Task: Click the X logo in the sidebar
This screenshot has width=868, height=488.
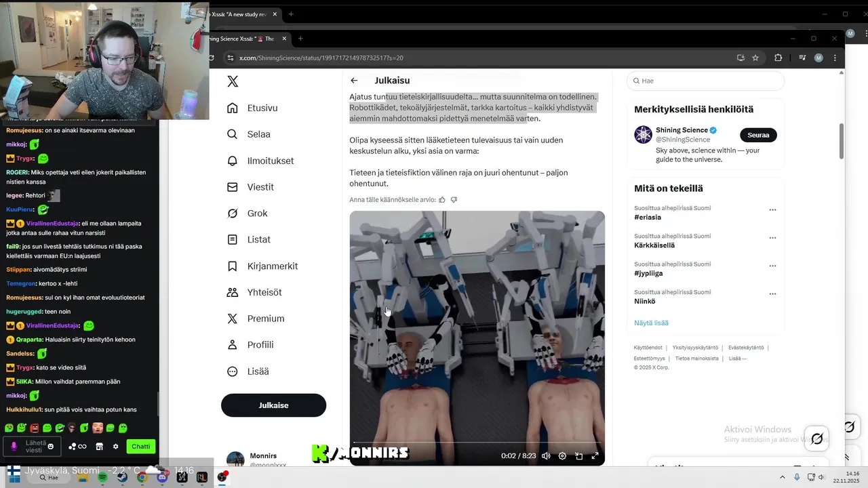Action: [233, 81]
